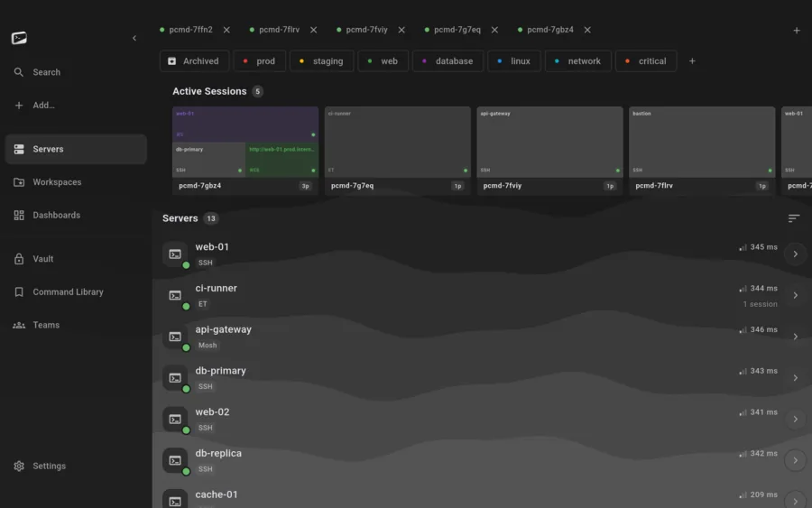Image resolution: width=812 pixels, height=508 pixels.
Task: Open Search in the sidebar
Action: [76, 72]
